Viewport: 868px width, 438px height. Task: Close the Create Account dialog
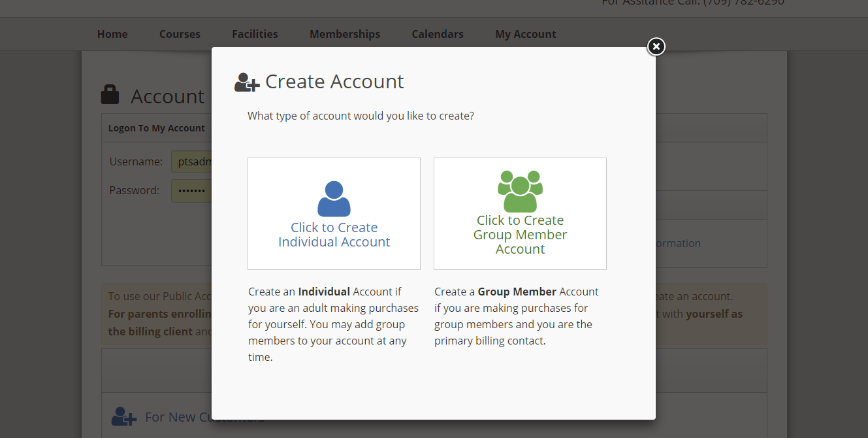656,46
